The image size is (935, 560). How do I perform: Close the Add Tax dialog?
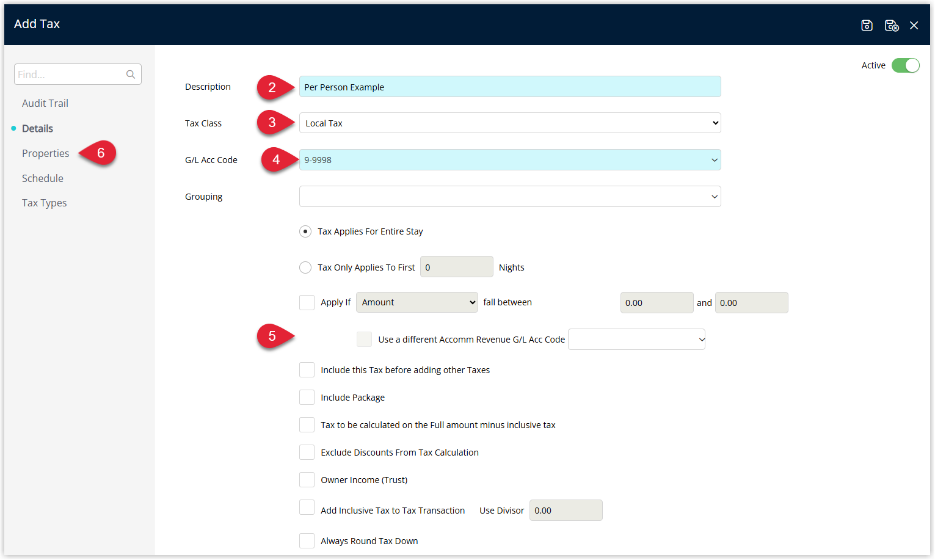[914, 25]
